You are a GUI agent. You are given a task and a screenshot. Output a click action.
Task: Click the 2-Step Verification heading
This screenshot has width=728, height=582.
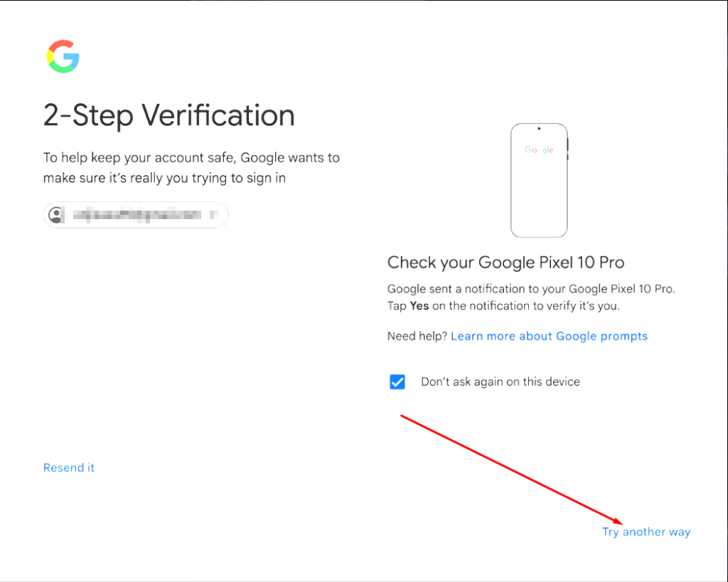(169, 115)
